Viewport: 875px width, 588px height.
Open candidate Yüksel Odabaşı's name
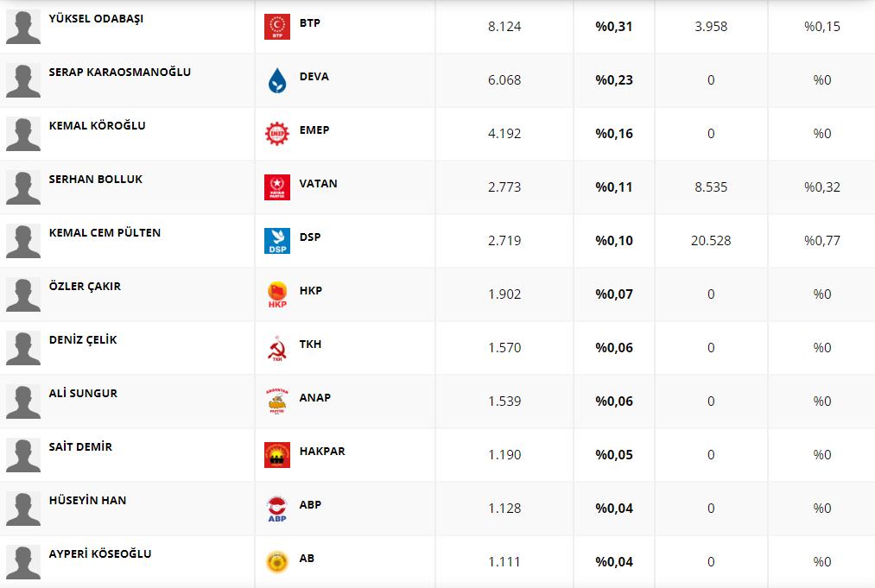click(96, 18)
